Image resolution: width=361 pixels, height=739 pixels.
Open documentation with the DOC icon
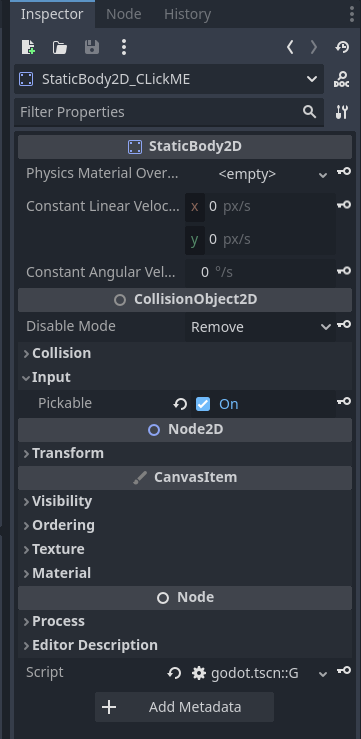(342, 79)
